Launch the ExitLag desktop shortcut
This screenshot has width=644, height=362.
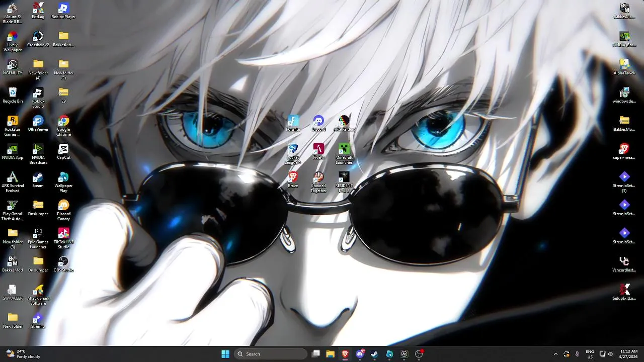click(x=38, y=11)
